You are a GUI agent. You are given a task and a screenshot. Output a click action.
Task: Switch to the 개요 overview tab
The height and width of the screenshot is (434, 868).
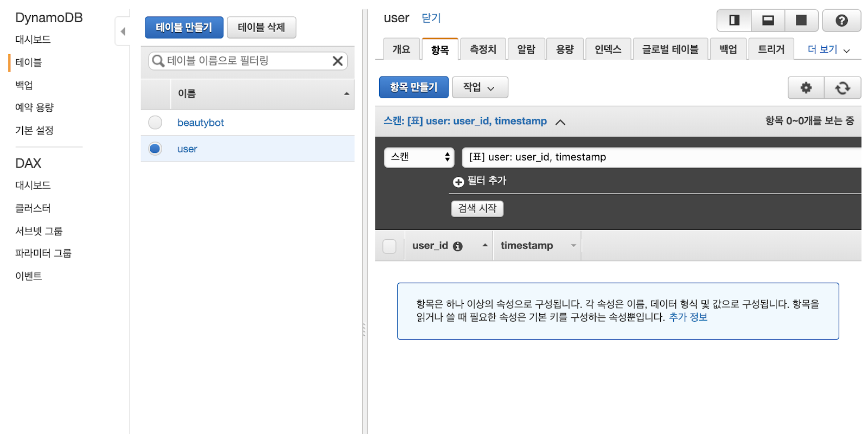point(401,49)
